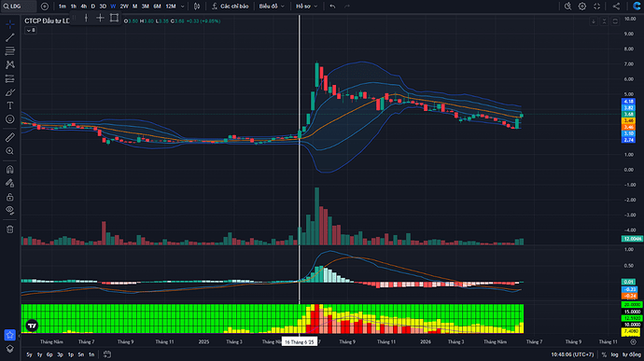Click the undo arrow

point(332,7)
